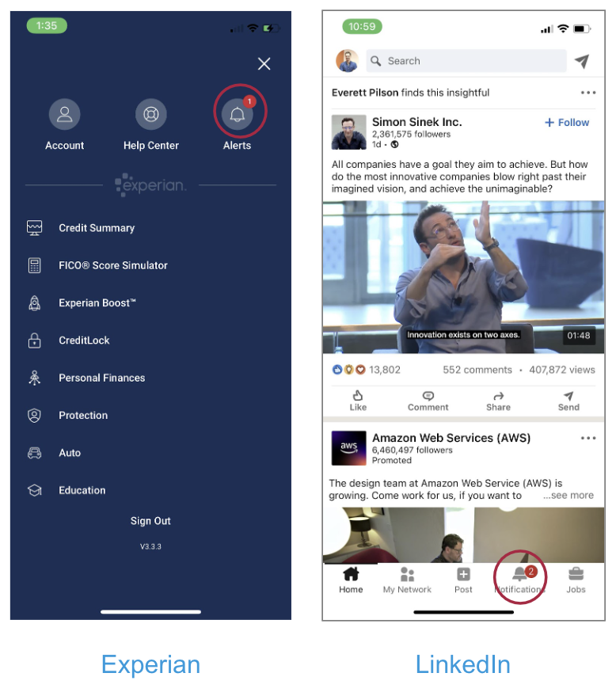Viewport: 616px width, 692px height.
Task: Select Auto car icon
Action: [34, 453]
